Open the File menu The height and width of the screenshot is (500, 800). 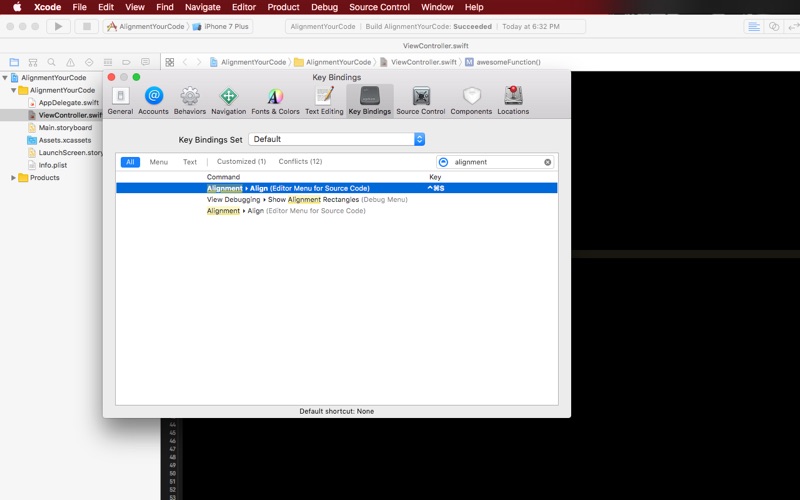pyautogui.click(x=80, y=7)
